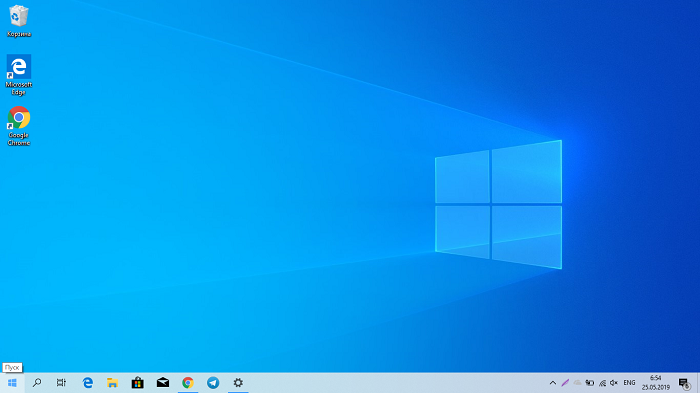Open Microsoft Store from the taskbar
Viewport: 700px width, 393px height.
[138, 383]
